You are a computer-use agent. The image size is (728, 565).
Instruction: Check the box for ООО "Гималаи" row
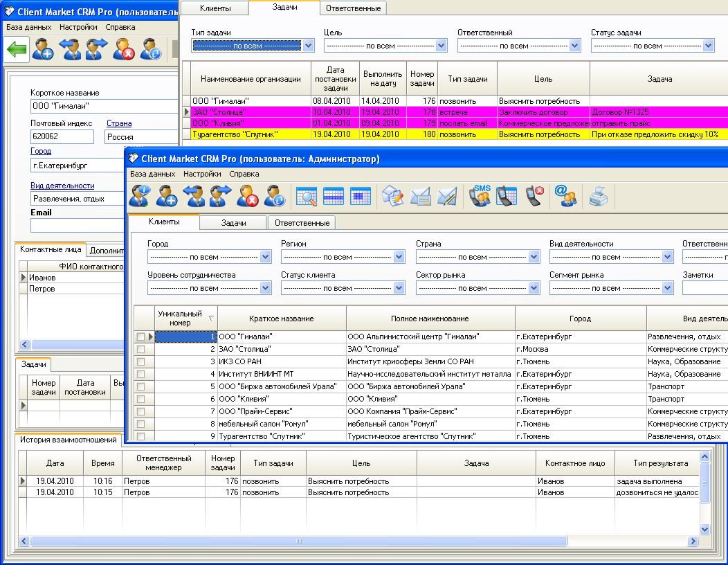(x=140, y=337)
